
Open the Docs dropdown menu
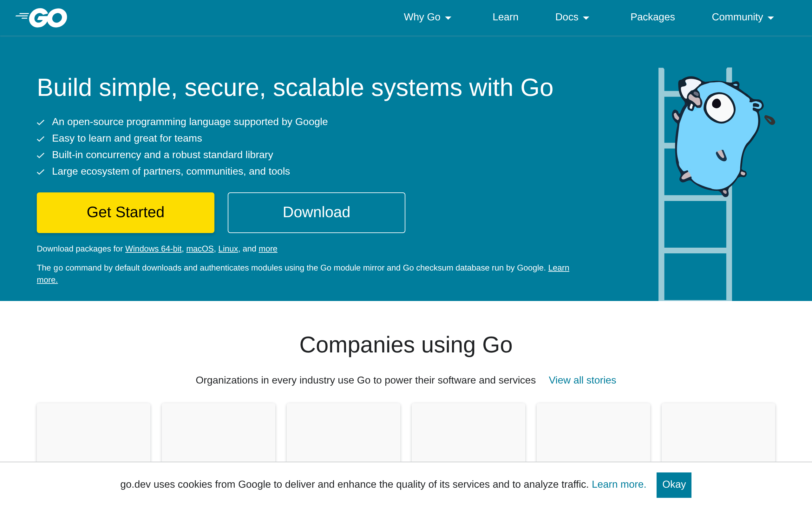click(x=572, y=17)
